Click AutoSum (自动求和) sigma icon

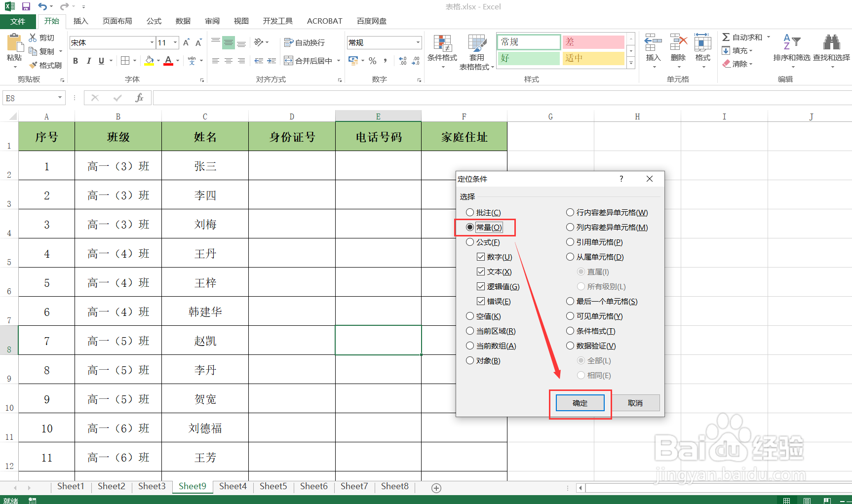(726, 37)
